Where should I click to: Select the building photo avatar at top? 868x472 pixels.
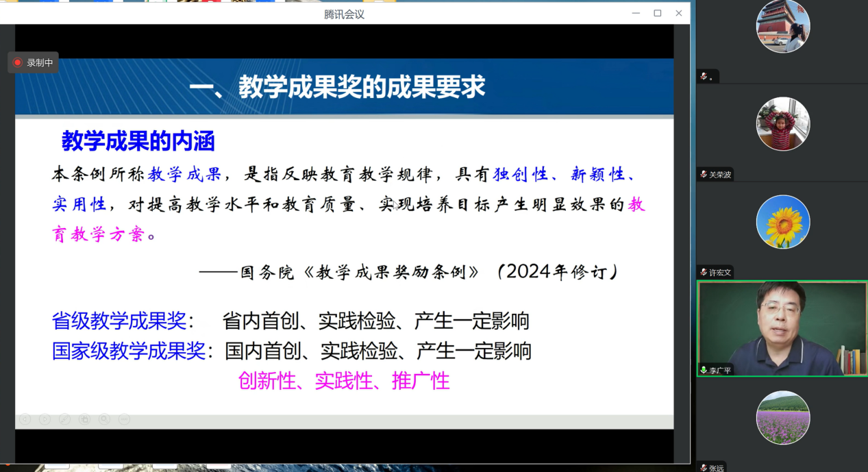coord(782,26)
